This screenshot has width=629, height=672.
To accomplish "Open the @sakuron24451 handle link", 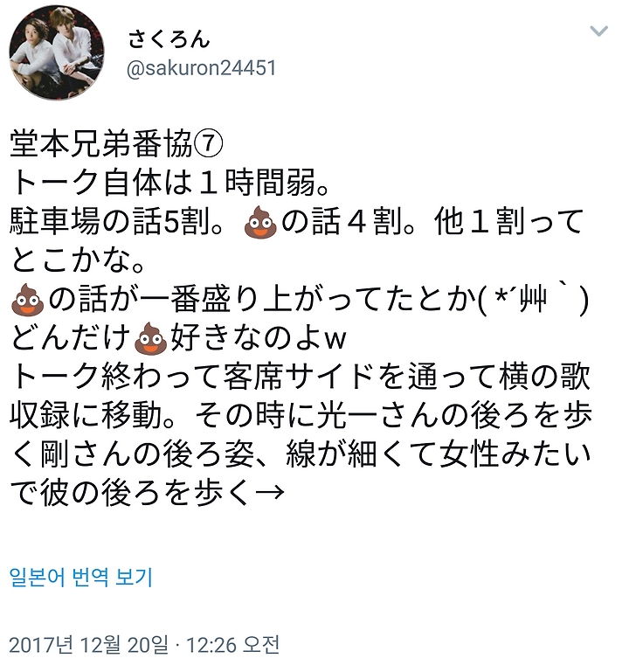I will coord(202,68).
